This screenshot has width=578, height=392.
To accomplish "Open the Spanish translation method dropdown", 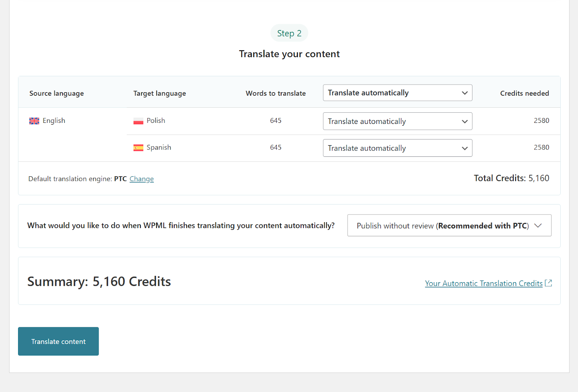I will pyautogui.click(x=397, y=148).
